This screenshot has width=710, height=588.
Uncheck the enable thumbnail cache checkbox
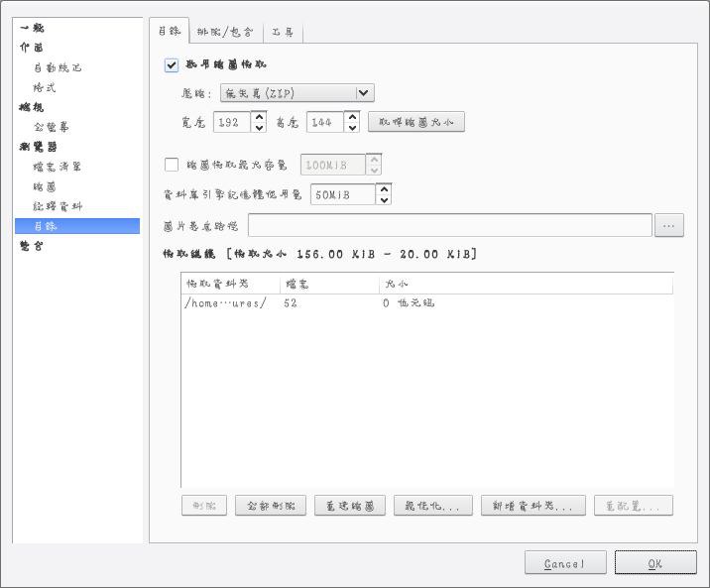[x=172, y=65]
